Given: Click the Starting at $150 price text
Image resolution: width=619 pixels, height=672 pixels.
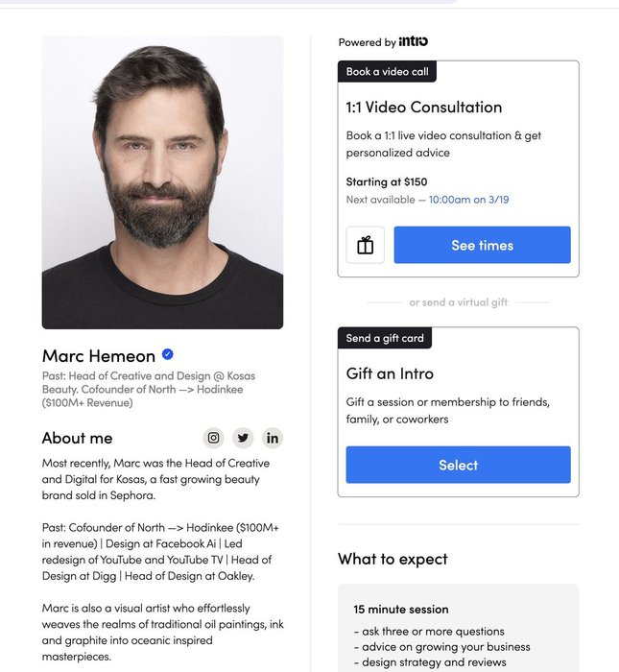Looking at the screenshot, I should click(386, 181).
